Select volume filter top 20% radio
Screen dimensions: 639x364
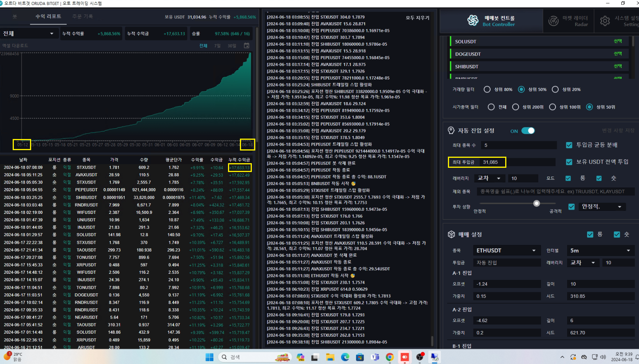pos(555,89)
